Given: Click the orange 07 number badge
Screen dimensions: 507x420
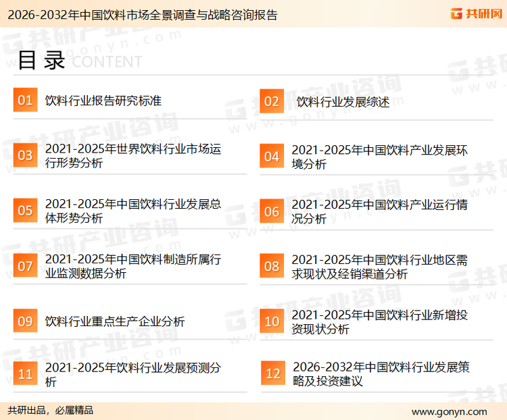Looking at the screenshot, I should pos(25,265).
